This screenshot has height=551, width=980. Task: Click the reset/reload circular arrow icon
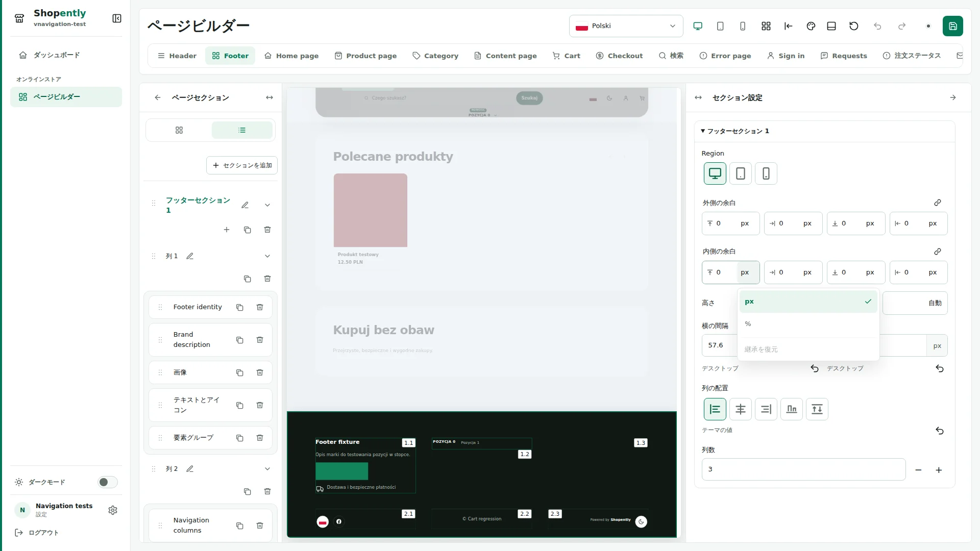click(853, 26)
